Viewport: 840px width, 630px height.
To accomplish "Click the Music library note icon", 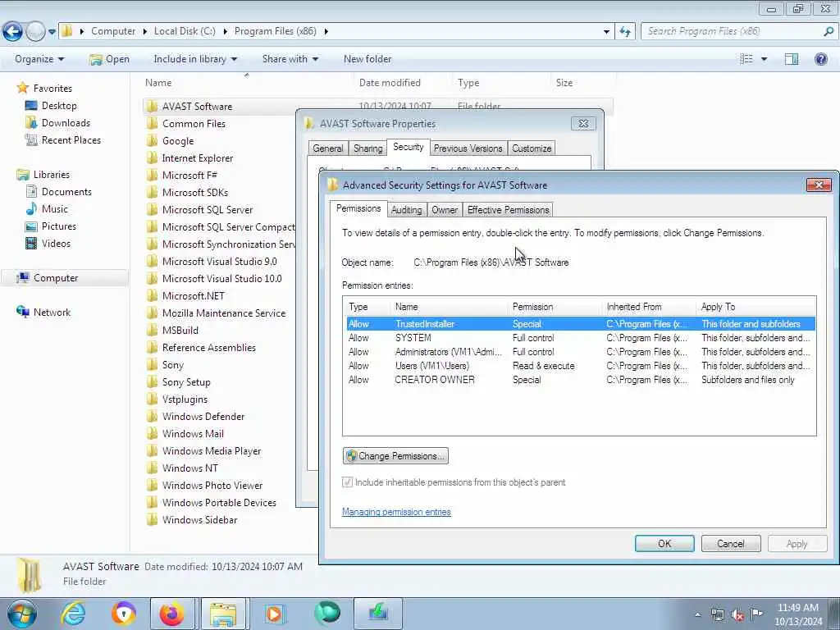I will (x=32, y=209).
